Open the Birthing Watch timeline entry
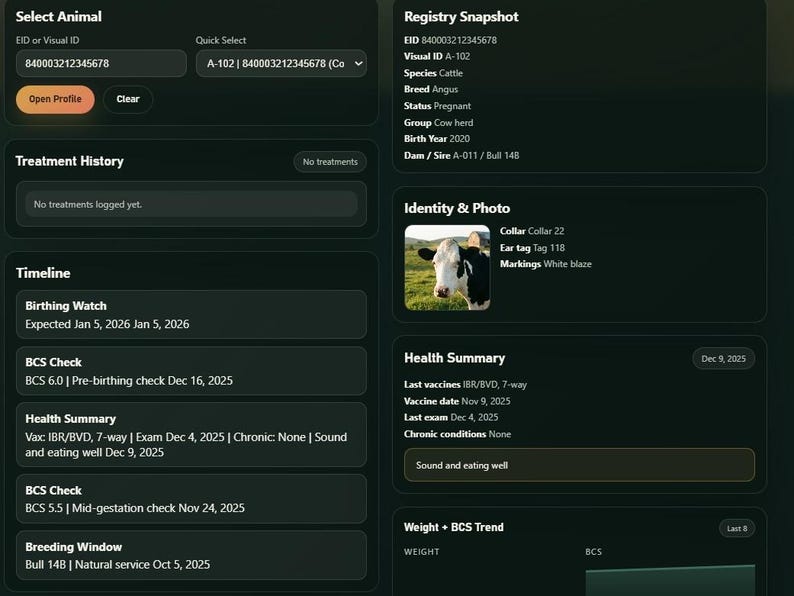The height and width of the screenshot is (596, 794). point(191,314)
